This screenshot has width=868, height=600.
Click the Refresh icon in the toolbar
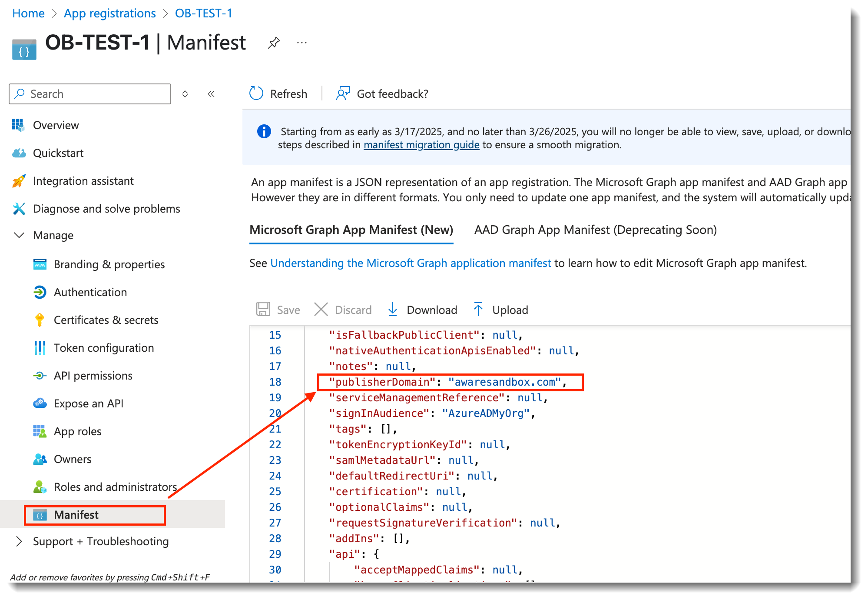(x=256, y=93)
